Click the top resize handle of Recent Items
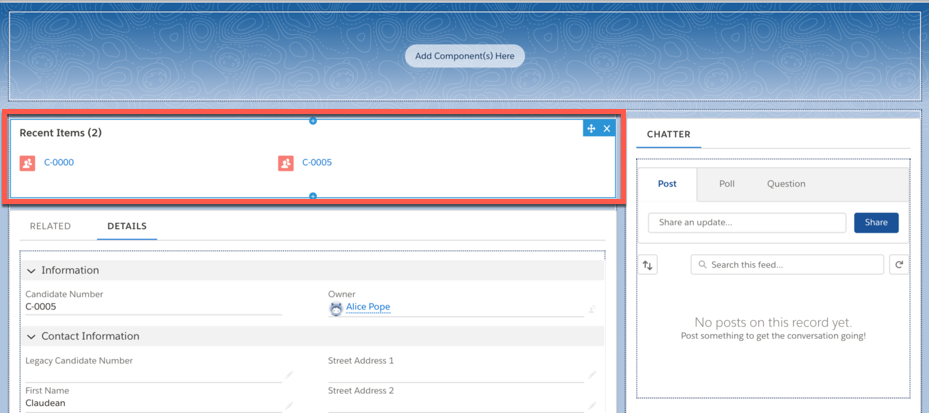The width and height of the screenshot is (929, 413). click(313, 121)
